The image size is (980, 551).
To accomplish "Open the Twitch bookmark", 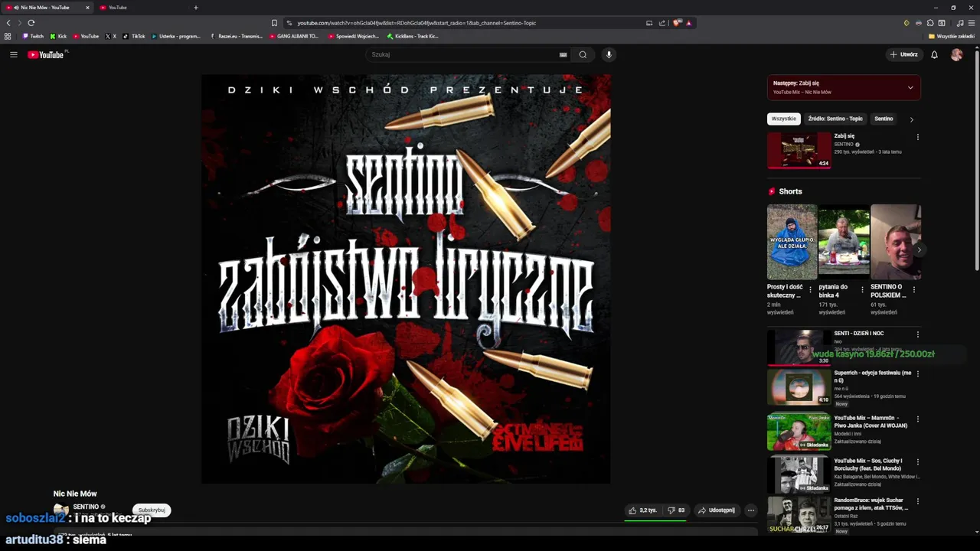I will (x=33, y=36).
